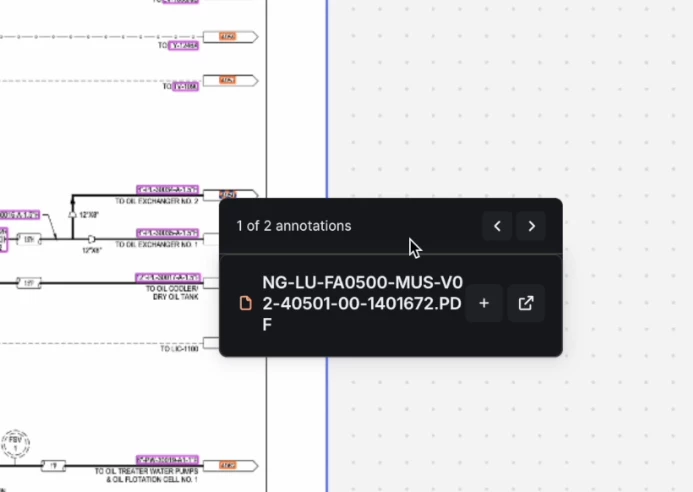The image size is (693, 492).
Task: Open file NG-LU-FA0500-MUS-V02-40501-00-1401672.PDF
Action: 362,303
